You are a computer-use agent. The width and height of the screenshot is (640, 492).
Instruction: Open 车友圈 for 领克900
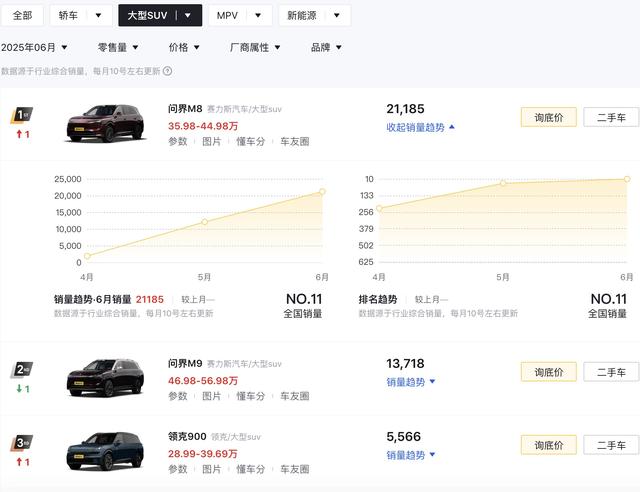[x=295, y=469]
